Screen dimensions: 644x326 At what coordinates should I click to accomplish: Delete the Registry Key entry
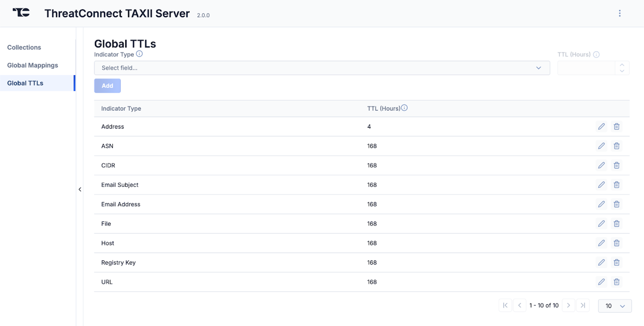(x=616, y=262)
